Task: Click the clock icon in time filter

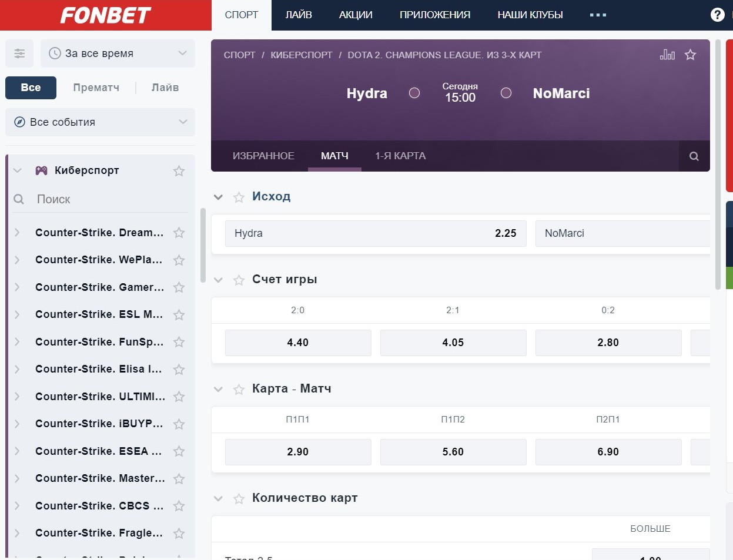Action: 55,53
